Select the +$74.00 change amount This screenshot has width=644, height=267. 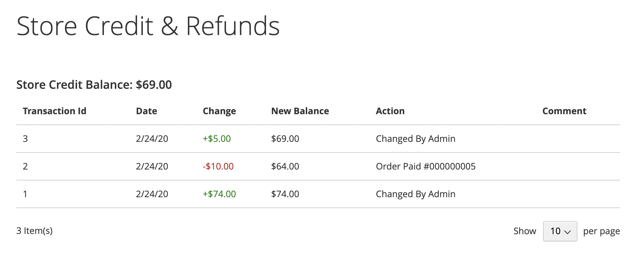219,194
